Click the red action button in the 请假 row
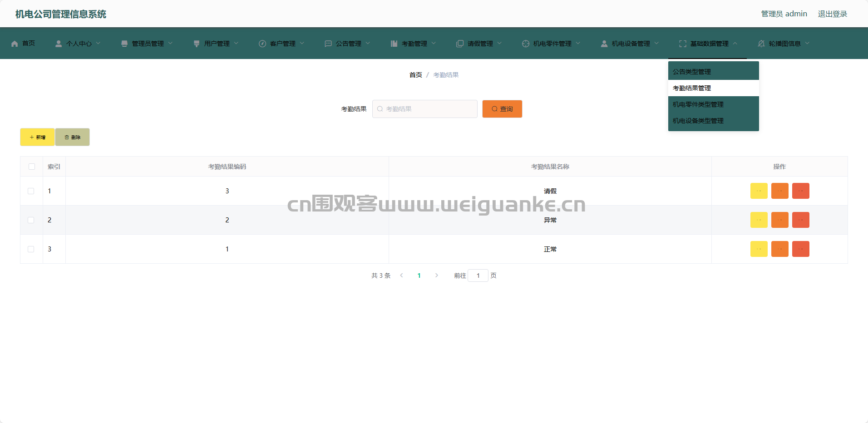Viewport: 868px width, 423px height. 801,191
